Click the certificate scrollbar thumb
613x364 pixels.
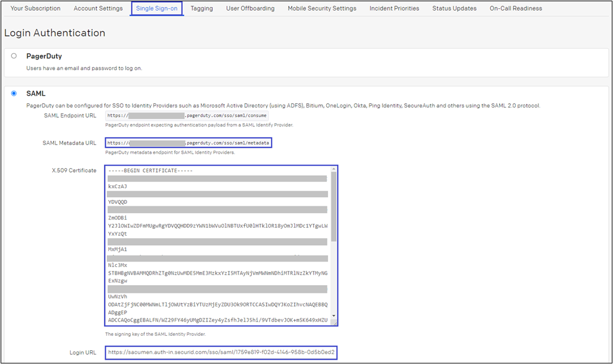pos(334,206)
